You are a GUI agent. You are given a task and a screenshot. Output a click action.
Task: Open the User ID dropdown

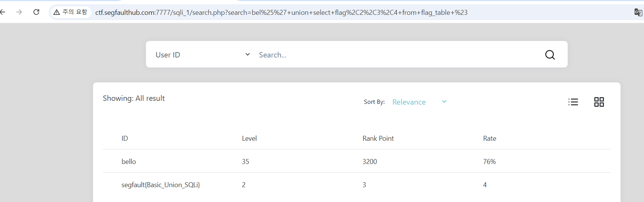pyautogui.click(x=202, y=55)
